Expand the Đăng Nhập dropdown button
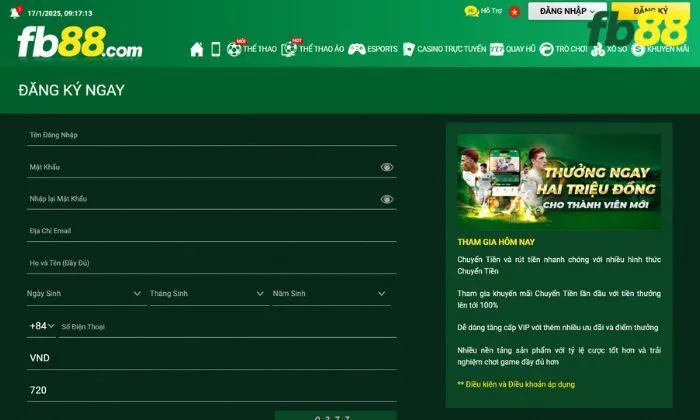This screenshot has height=420, width=700. click(x=567, y=11)
